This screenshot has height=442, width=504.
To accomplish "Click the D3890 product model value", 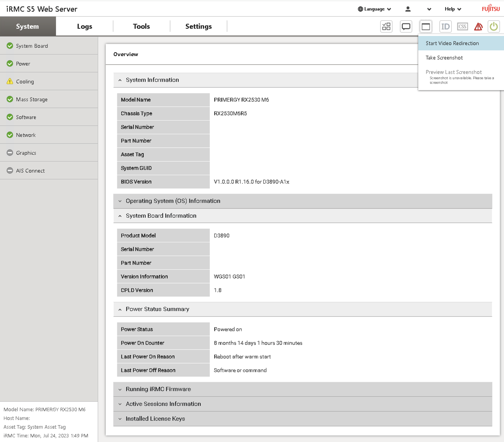I will pyautogui.click(x=222, y=235).
